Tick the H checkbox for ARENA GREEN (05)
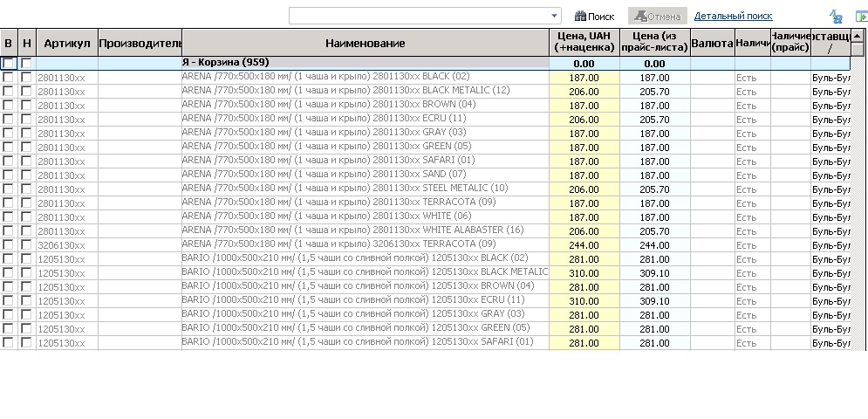The image size is (868, 419). [26, 147]
